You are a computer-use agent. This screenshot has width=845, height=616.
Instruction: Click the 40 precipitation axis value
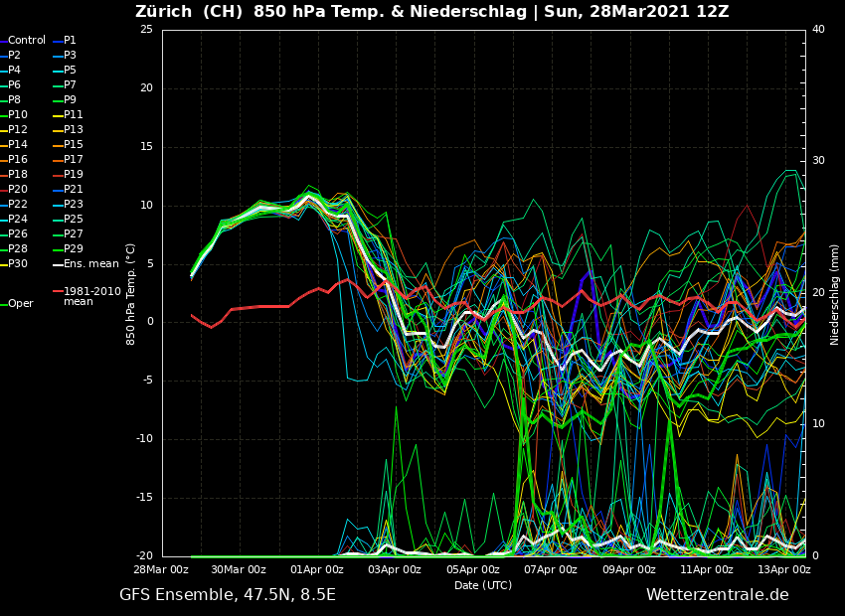tap(818, 30)
